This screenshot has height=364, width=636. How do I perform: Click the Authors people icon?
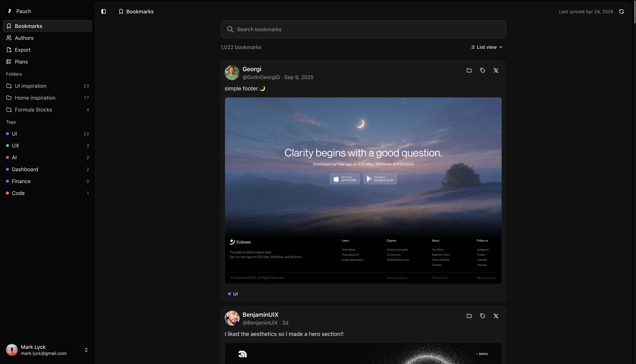[x=9, y=38]
